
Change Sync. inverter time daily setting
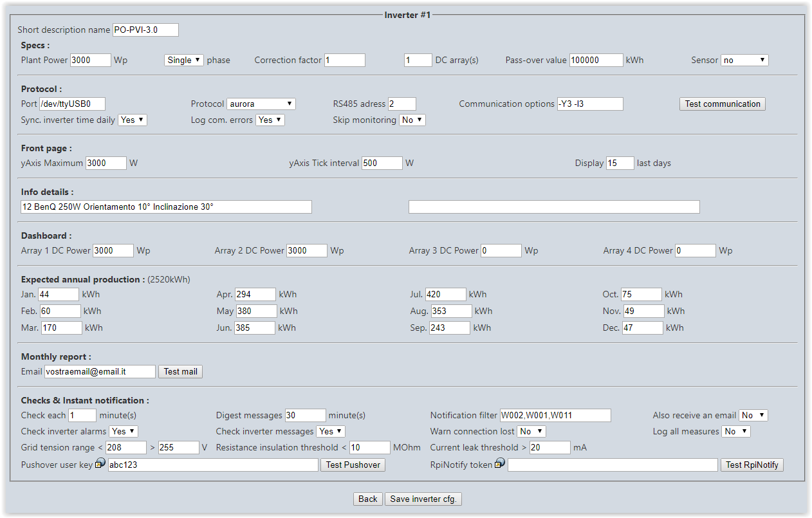click(133, 120)
